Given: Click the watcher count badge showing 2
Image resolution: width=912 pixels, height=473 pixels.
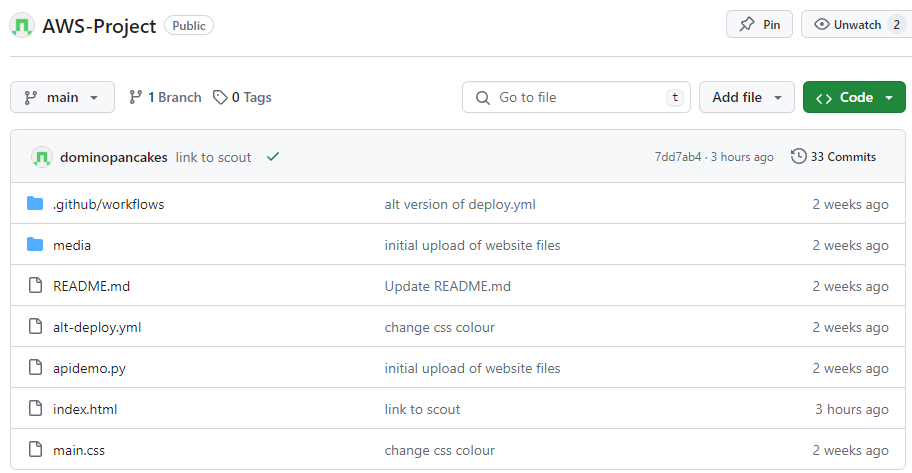Looking at the screenshot, I should click(896, 24).
